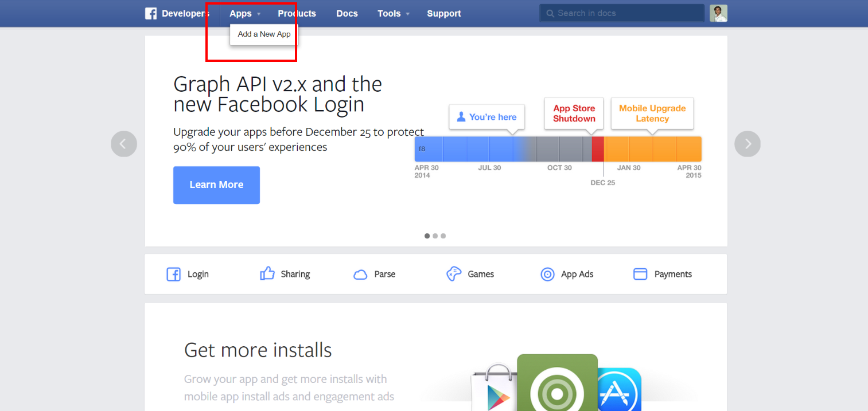868x411 pixels.
Task: Open the Login product link
Action: click(x=198, y=274)
